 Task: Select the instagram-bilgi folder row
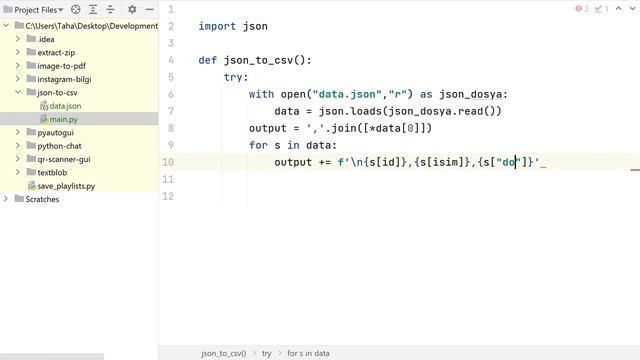point(79,79)
